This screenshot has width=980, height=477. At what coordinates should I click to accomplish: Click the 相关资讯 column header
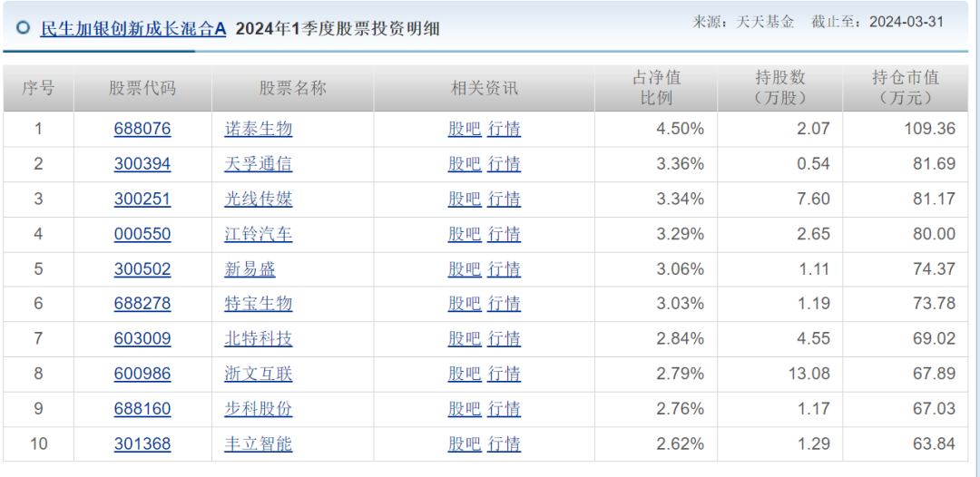pyautogui.click(x=485, y=88)
